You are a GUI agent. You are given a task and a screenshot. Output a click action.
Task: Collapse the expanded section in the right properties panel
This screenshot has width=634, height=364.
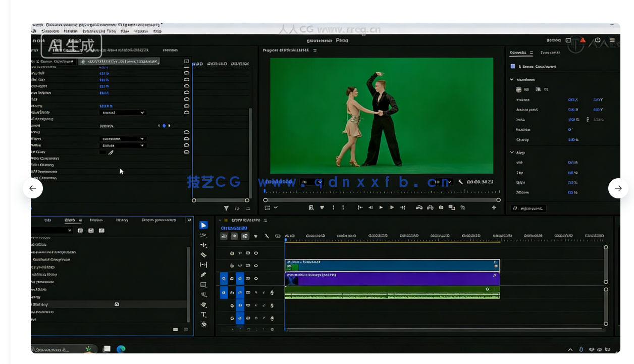pos(512,79)
